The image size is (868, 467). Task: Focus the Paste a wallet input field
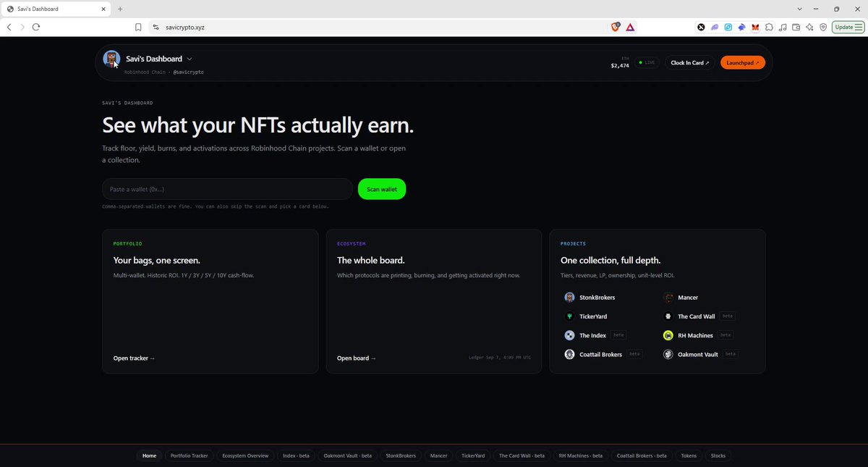227,189
